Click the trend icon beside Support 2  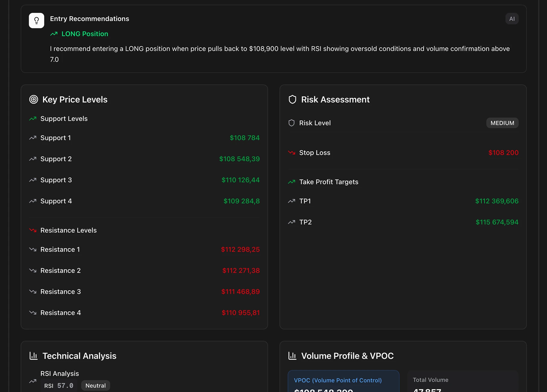(x=33, y=159)
